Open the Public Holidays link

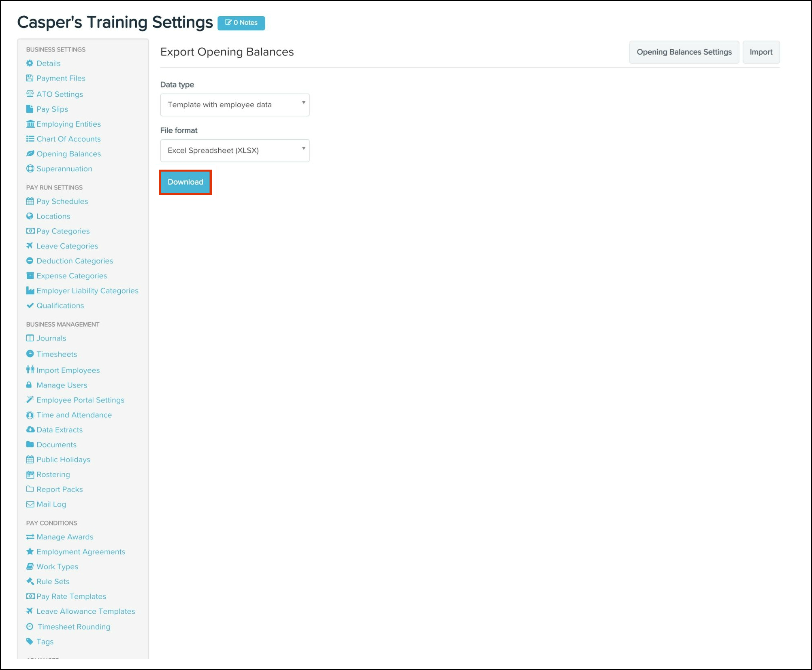tap(63, 459)
